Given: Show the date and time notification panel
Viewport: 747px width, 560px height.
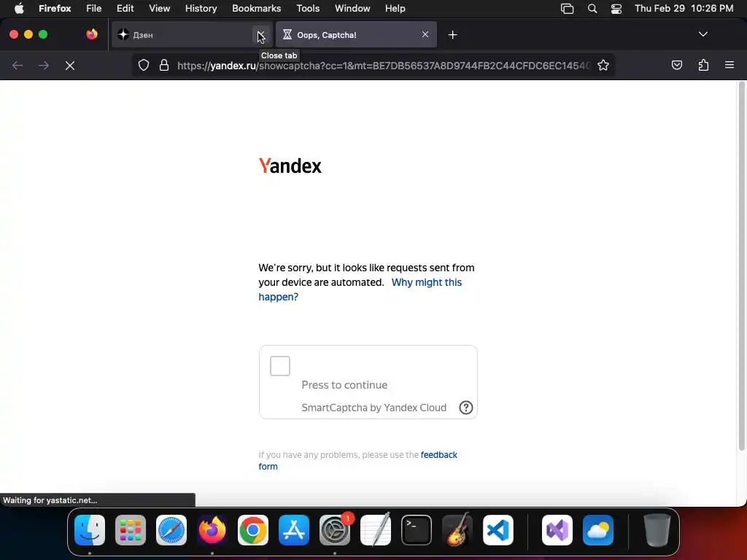Looking at the screenshot, I should point(684,8).
